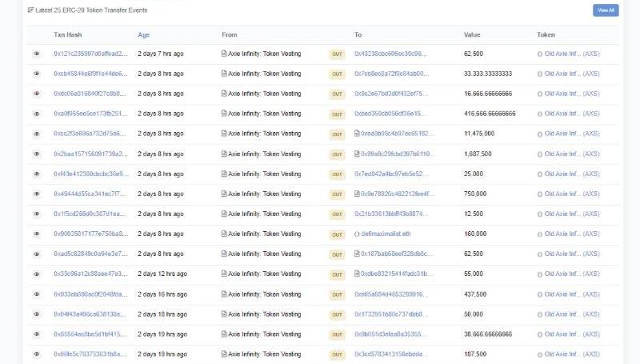Click the OUT badge in the 55,000 row
Viewport: 640px width, 364px height.
click(x=337, y=274)
